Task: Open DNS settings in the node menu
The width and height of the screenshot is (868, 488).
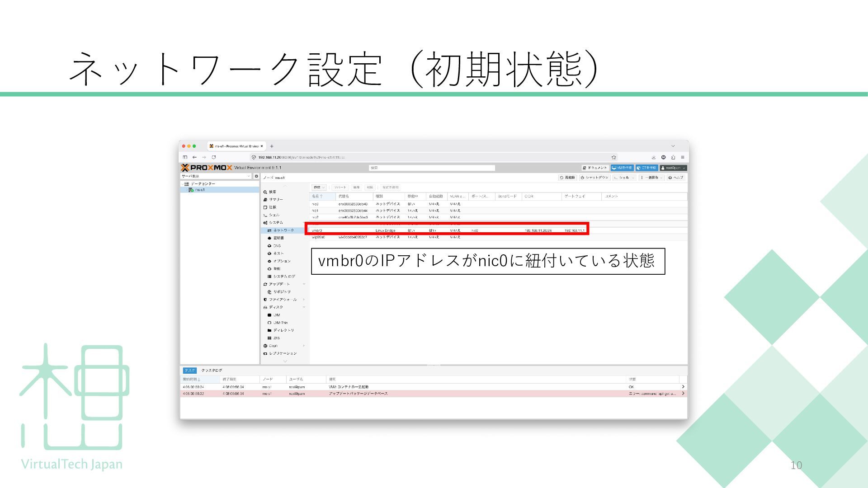Action: point(276,246)
